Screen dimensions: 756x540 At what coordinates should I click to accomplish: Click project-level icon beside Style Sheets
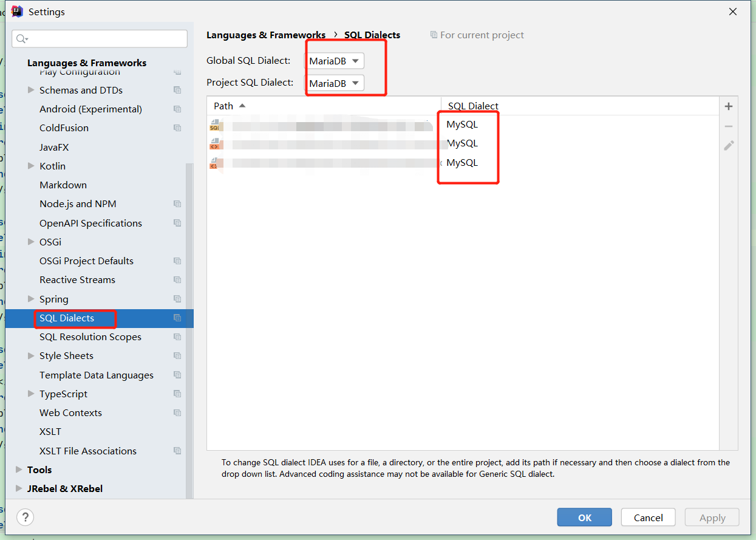[177, 356]
